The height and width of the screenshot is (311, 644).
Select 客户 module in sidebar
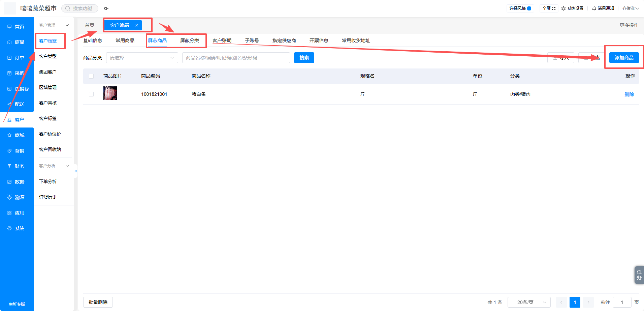[x=17, y=120]
